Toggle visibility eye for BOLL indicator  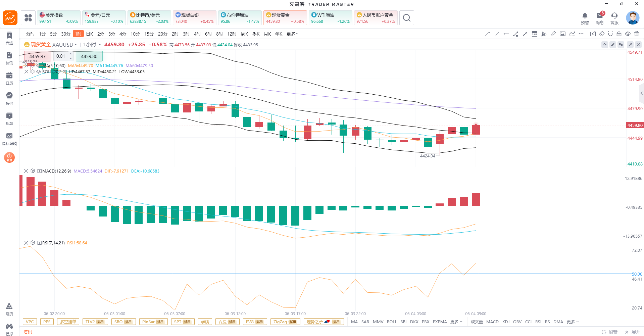click(39, 72)
